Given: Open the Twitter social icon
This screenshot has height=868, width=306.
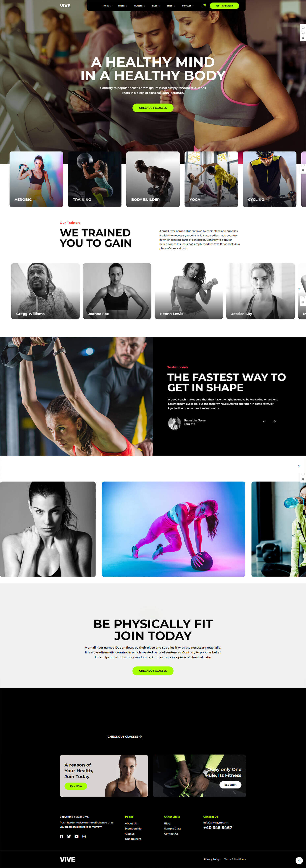Looking at the screenshot, I should pyautogui.click(x=69, y=836).
